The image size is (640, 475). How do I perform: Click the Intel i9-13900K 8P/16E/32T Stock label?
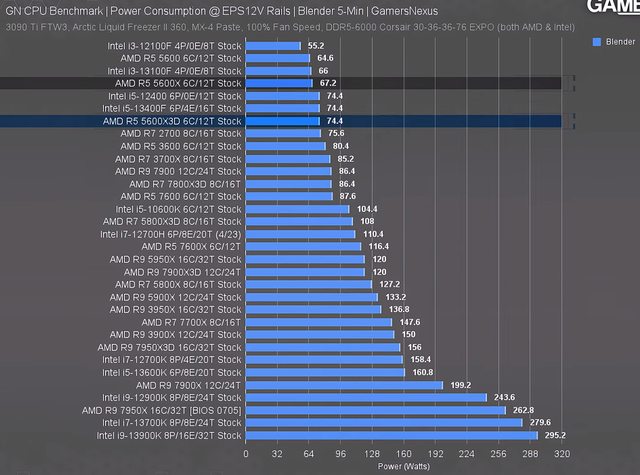point(169,435)
